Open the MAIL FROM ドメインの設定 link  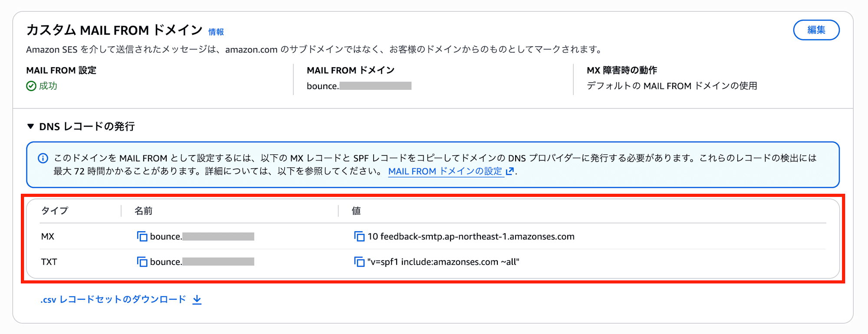[445, 171]
